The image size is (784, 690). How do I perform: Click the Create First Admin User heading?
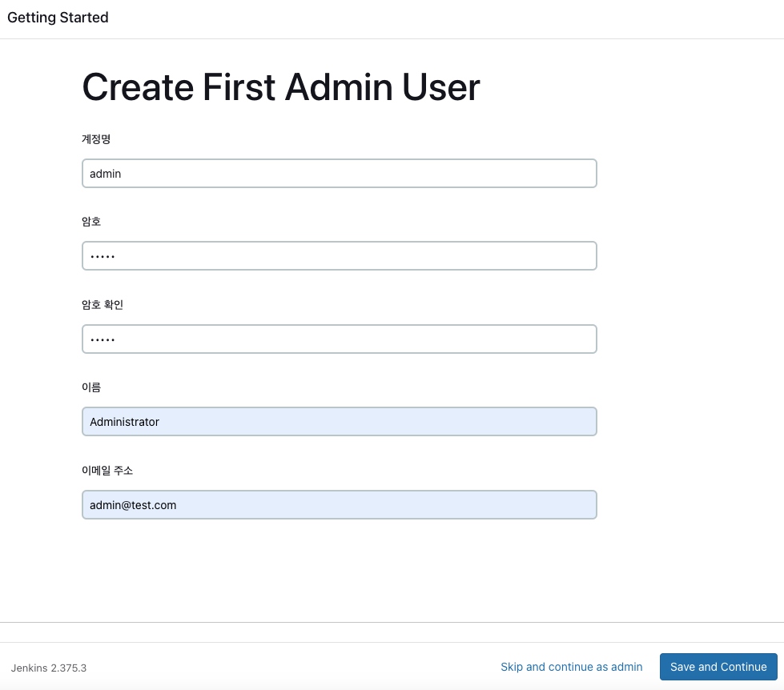pos(281,87)
